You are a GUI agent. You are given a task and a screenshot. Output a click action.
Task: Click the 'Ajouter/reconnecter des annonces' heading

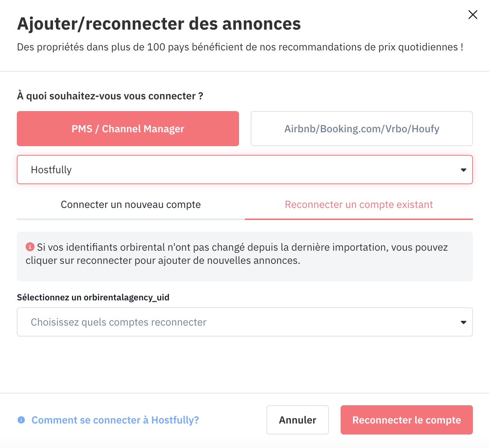tap(159, 24)
